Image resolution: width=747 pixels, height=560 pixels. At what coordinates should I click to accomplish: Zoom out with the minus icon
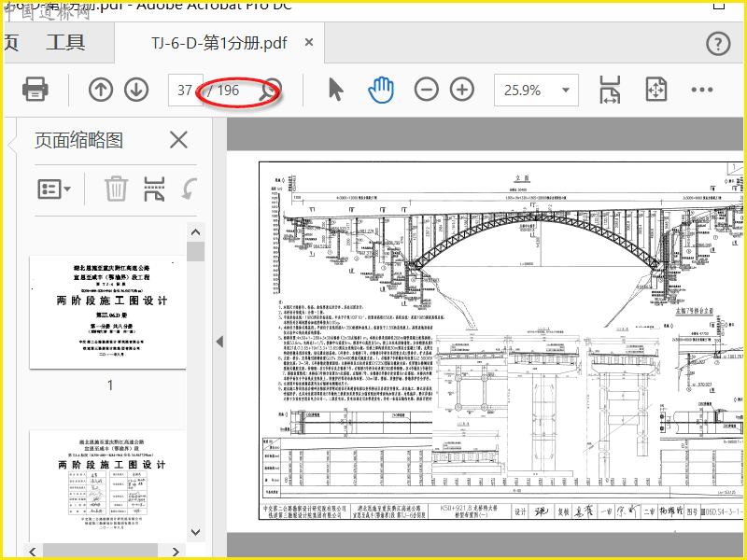427,90
